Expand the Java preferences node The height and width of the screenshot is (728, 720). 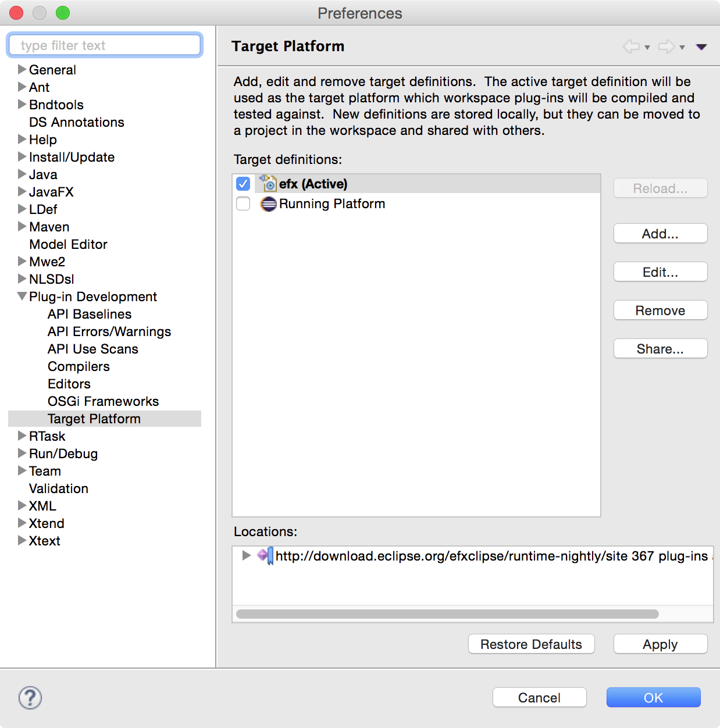[x=22, y=174]
